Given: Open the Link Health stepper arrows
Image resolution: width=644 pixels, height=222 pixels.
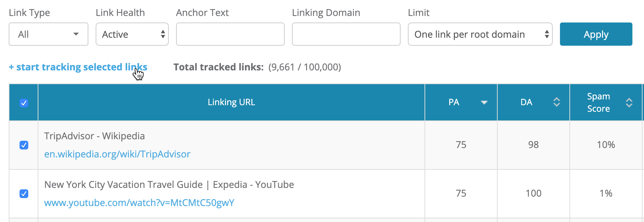Looking at the screenshot, I should point(164,34).
